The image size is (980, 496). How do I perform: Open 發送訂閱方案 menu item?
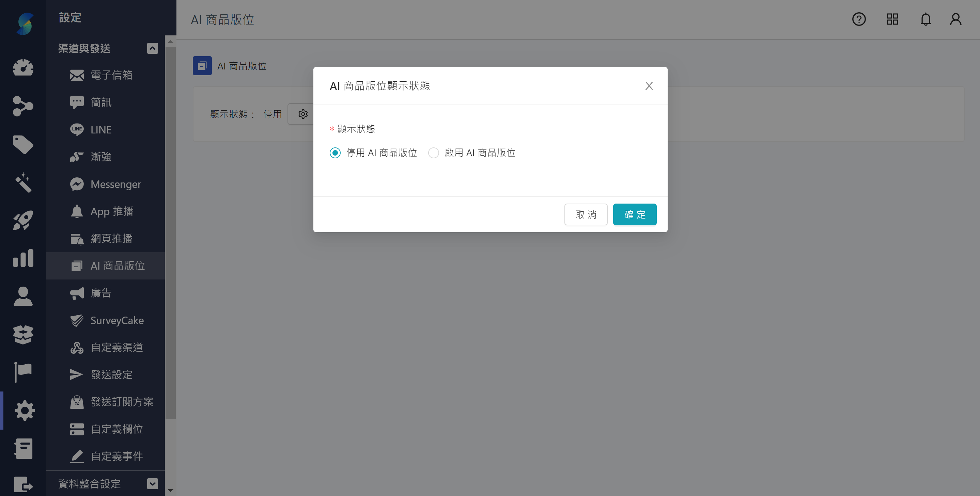pos(106,402)
